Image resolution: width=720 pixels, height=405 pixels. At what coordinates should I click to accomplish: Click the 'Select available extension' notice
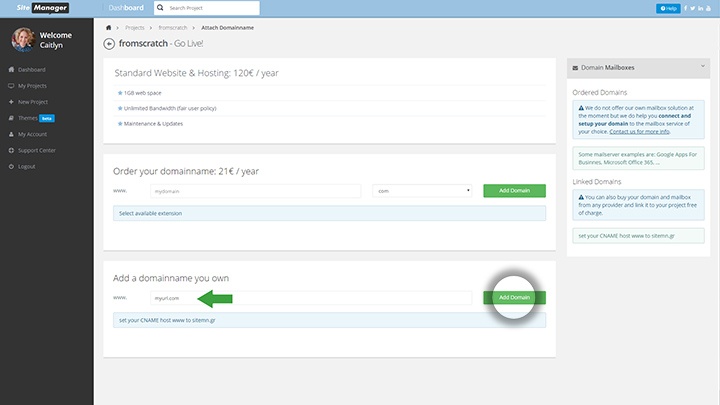[x=329, y=213]
